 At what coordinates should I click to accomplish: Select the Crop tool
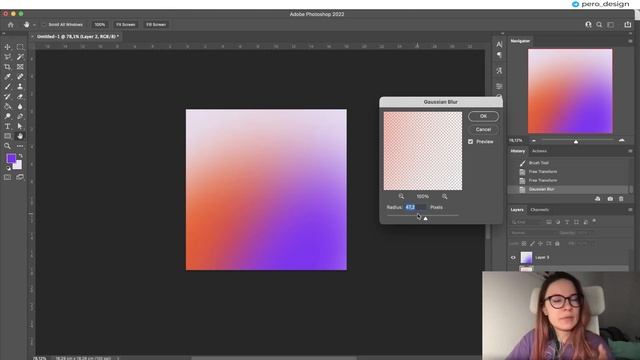[7, 67]
